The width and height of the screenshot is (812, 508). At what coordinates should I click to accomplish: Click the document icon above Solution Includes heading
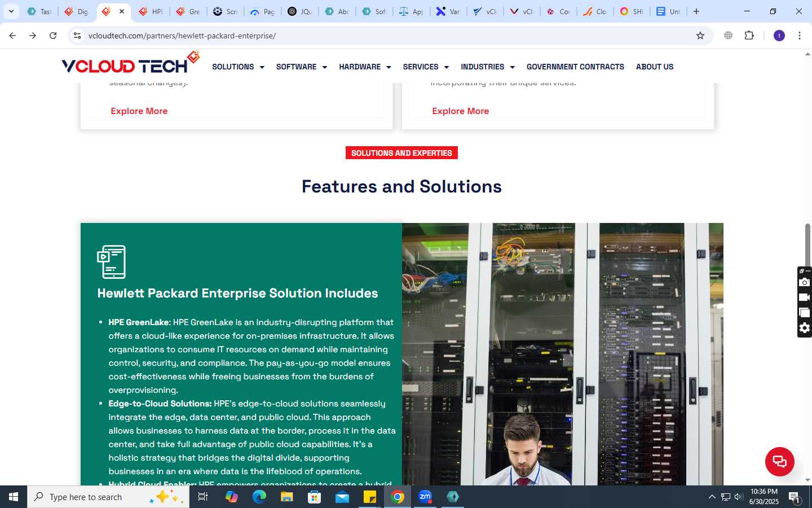coord(111,261)
